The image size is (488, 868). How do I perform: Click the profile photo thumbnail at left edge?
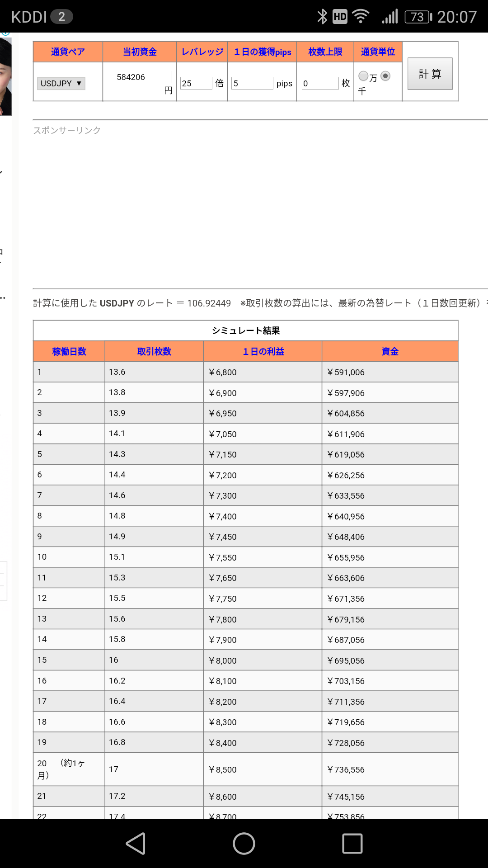coord(5,76)
